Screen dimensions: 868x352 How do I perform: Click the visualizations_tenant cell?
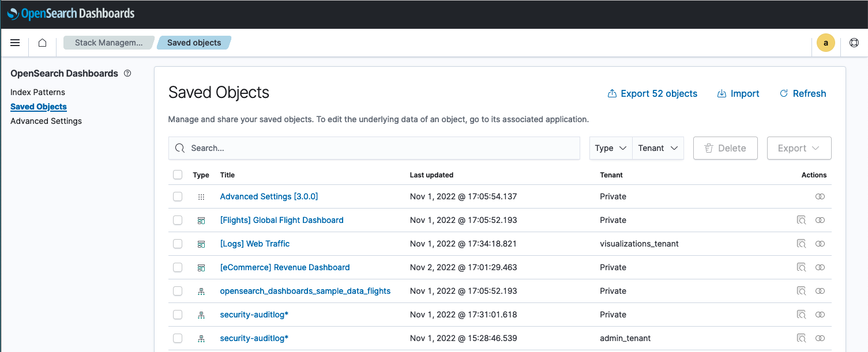point(639,244)
